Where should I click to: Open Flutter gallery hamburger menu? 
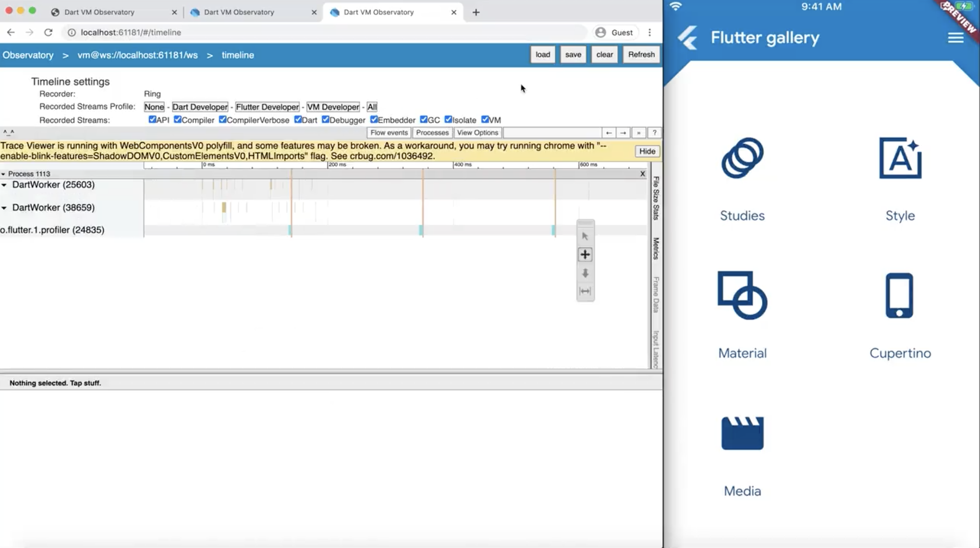coord(955,38)
